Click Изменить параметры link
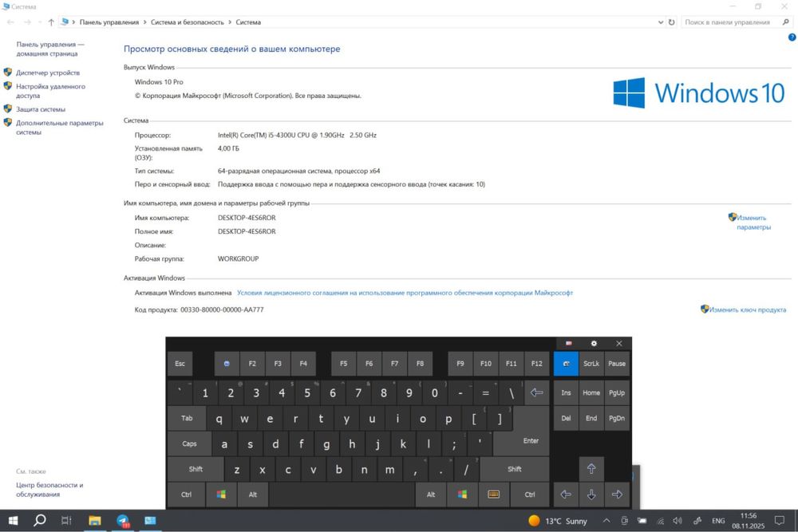 tap(753, 223)
